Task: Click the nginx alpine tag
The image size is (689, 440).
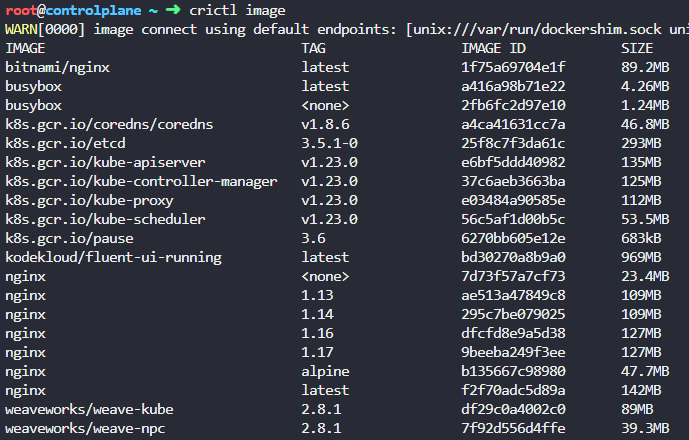Action: [x=325, y=371]
